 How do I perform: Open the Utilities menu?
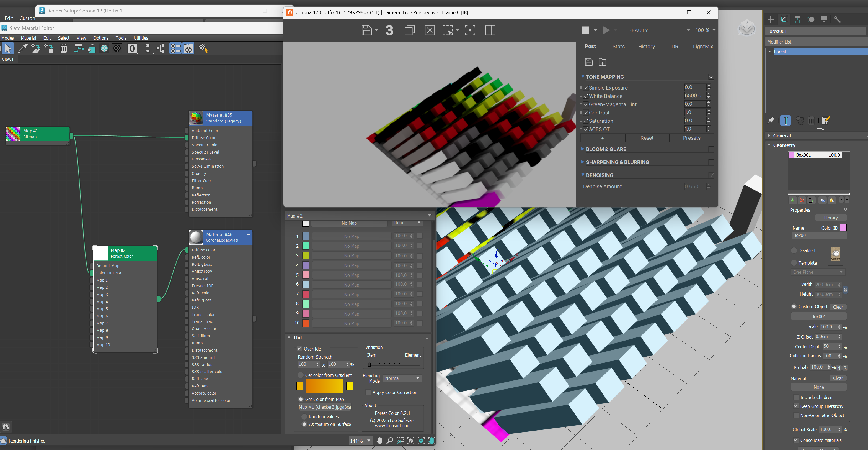pos(141,38)
